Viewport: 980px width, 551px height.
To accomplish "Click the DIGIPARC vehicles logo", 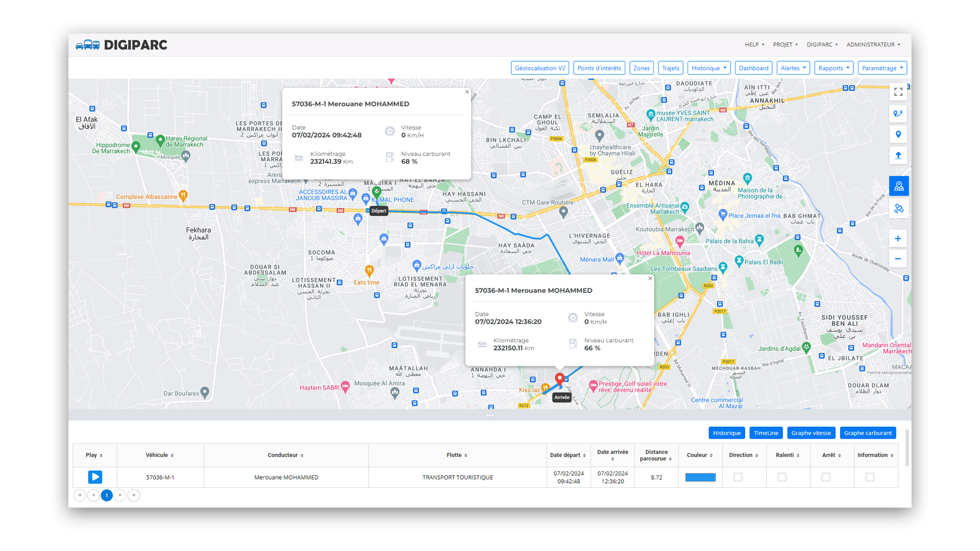I will pyautogui.click(x=121, y=45).
